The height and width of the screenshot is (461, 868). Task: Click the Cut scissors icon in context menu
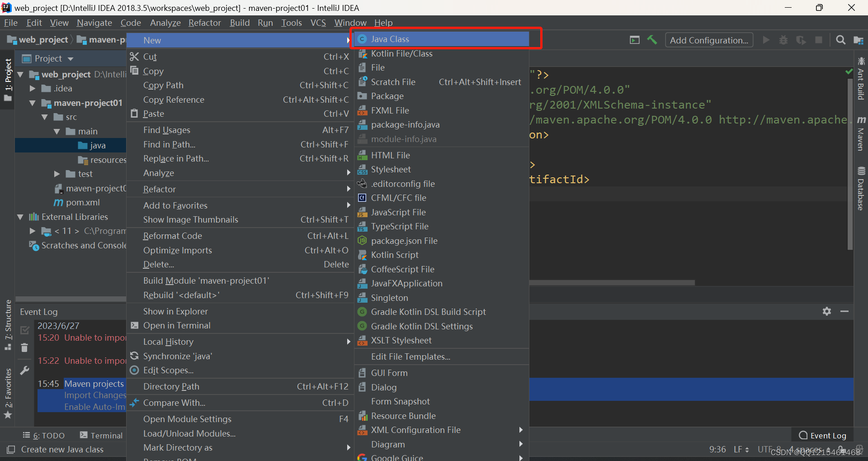pos(134,57)
